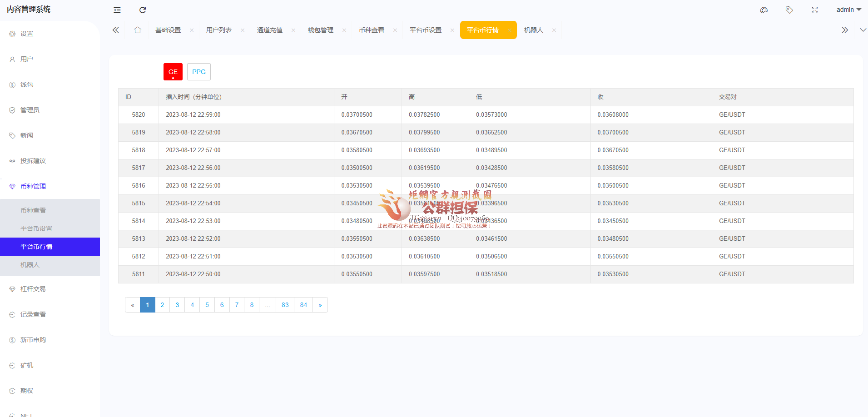
Task: Select the GE coin button
Action: [173, 72]
